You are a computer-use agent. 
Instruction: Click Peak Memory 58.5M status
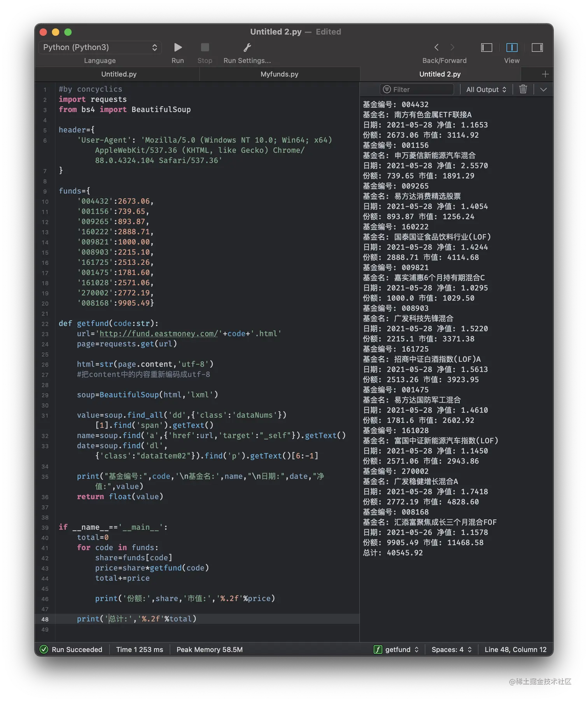[210, 650]
